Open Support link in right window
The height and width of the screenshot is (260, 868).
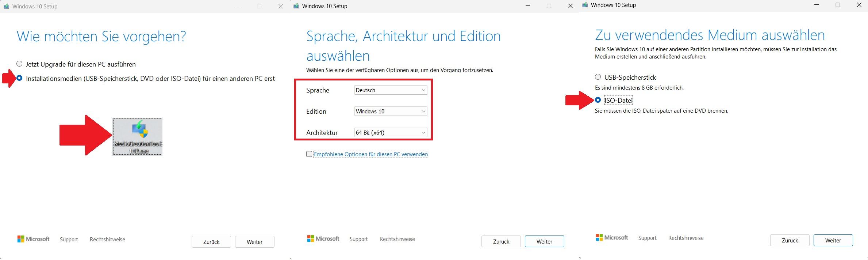point(648,238)
